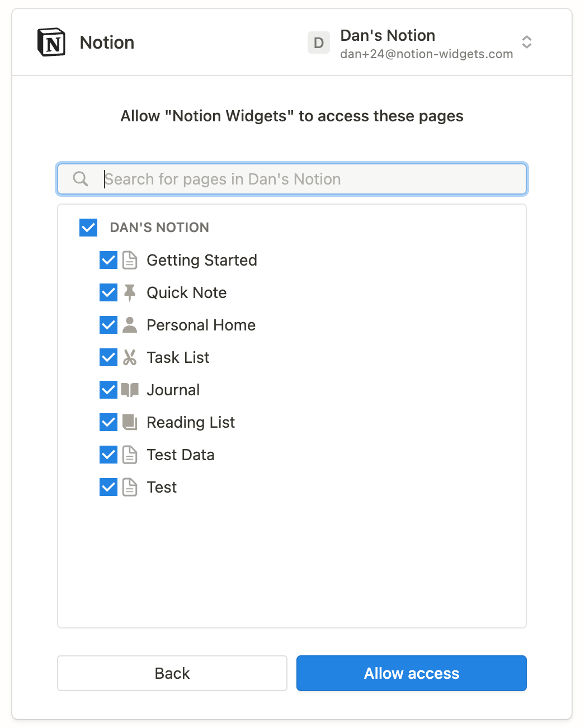Image resolution: width=585 pixels, height=728 pixels.
Task: Click the D workspace avatar
Action: (318, 42)
